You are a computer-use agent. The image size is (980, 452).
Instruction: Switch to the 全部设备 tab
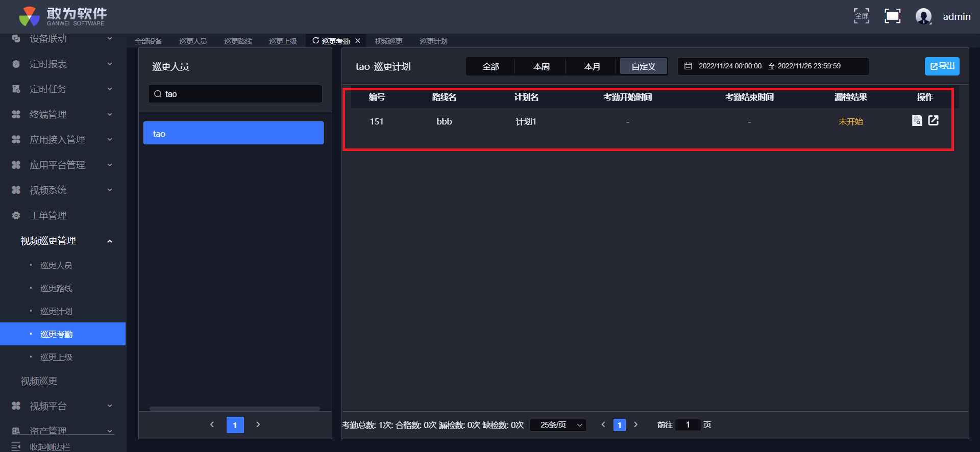[149, 41]
